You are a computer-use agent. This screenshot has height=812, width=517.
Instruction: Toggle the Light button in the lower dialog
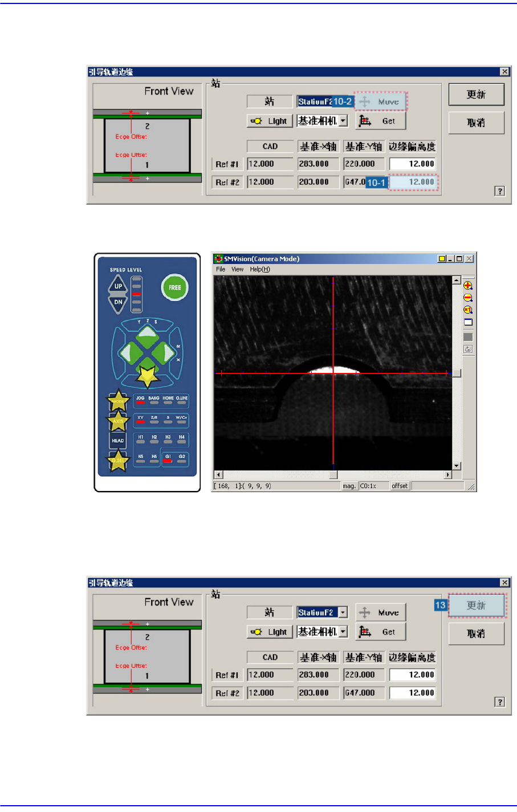(x=270, y=632)
